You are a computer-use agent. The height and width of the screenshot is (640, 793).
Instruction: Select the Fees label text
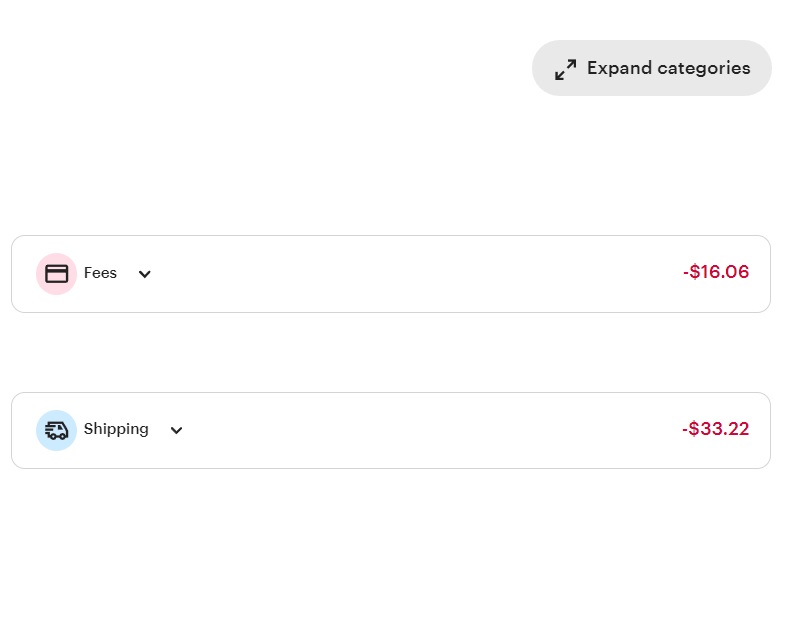click(100, 273)
